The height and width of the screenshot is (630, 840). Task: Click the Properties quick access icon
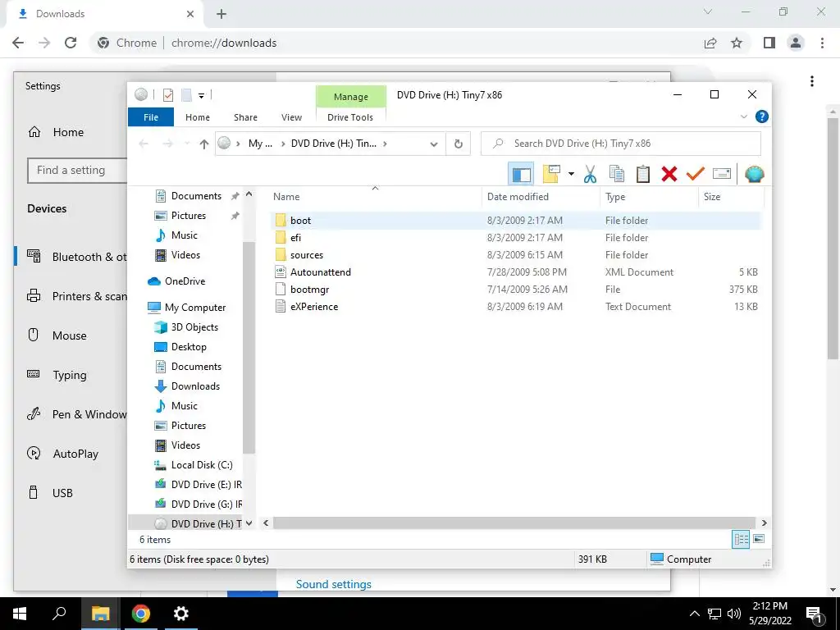(x=167, y=95)
